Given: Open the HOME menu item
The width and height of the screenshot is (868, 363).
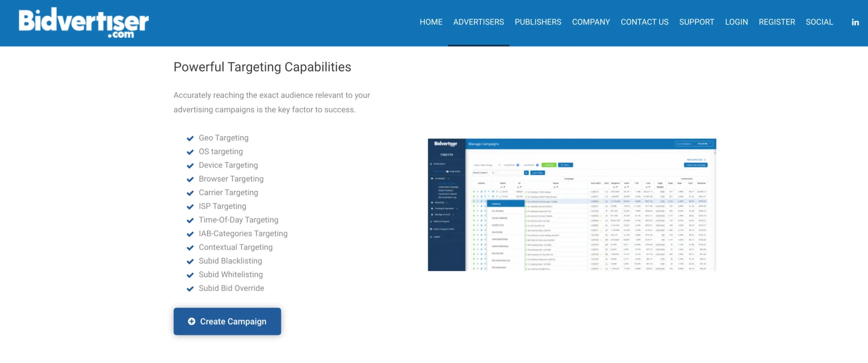Looking at the screenshot, I should click(431, 22).
